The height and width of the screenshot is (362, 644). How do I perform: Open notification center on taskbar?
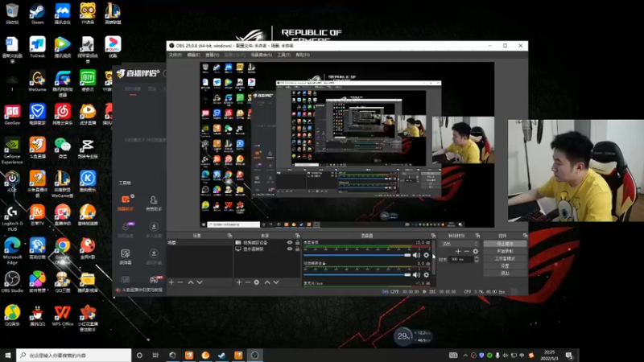(x=569, y=356)
